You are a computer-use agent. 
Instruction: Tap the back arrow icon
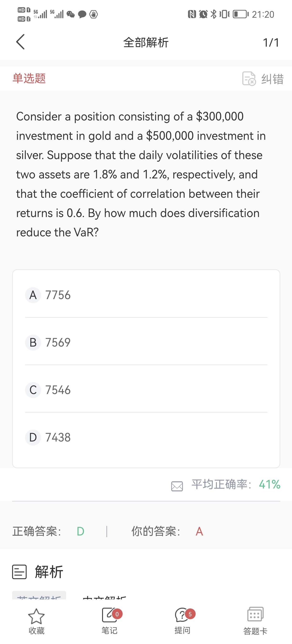[21, 42]
